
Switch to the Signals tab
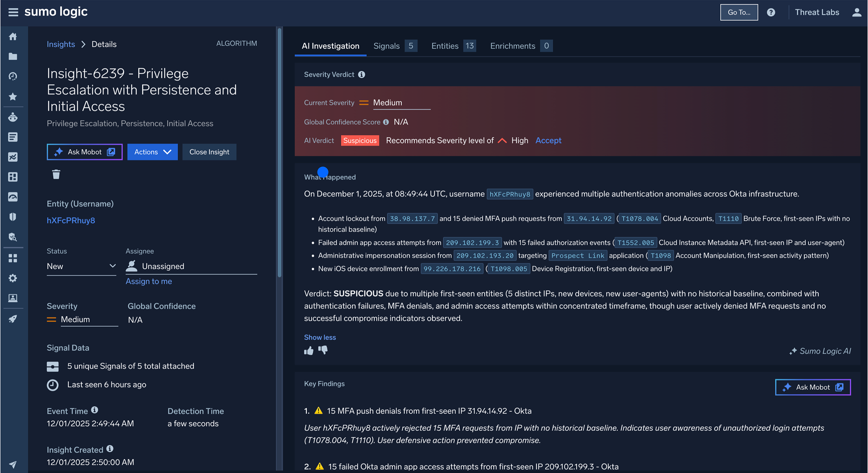click(395, 46)
